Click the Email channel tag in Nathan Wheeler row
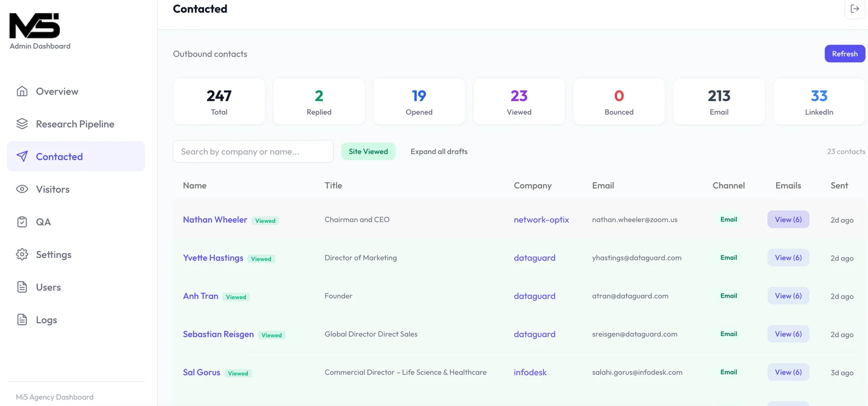Viewport: 868px width, 406px height. point(729,220)
